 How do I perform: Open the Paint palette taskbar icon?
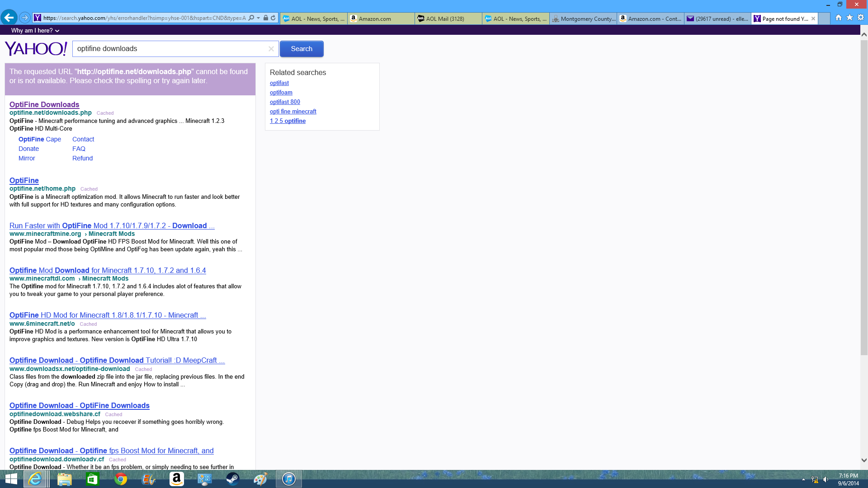261,479
